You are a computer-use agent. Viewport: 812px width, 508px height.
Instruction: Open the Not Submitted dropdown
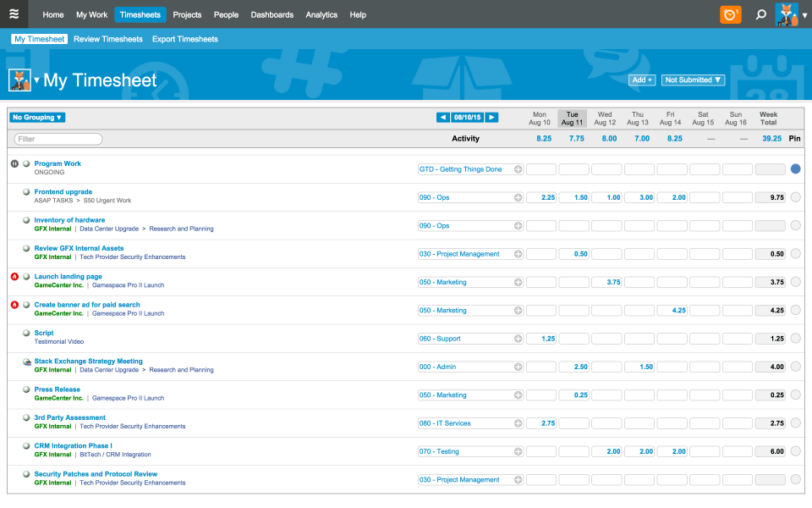pyautogui.click(x=693, y=79)
